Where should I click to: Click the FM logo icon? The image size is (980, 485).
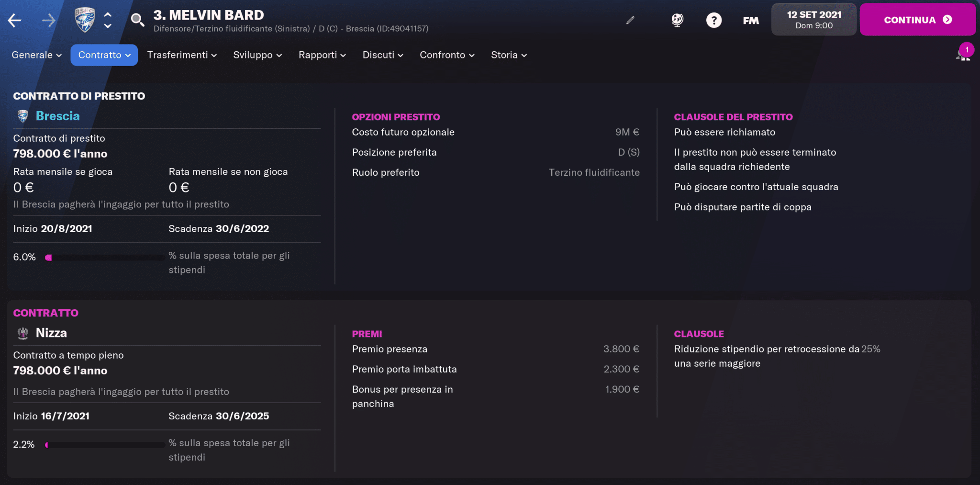(750, 21)
